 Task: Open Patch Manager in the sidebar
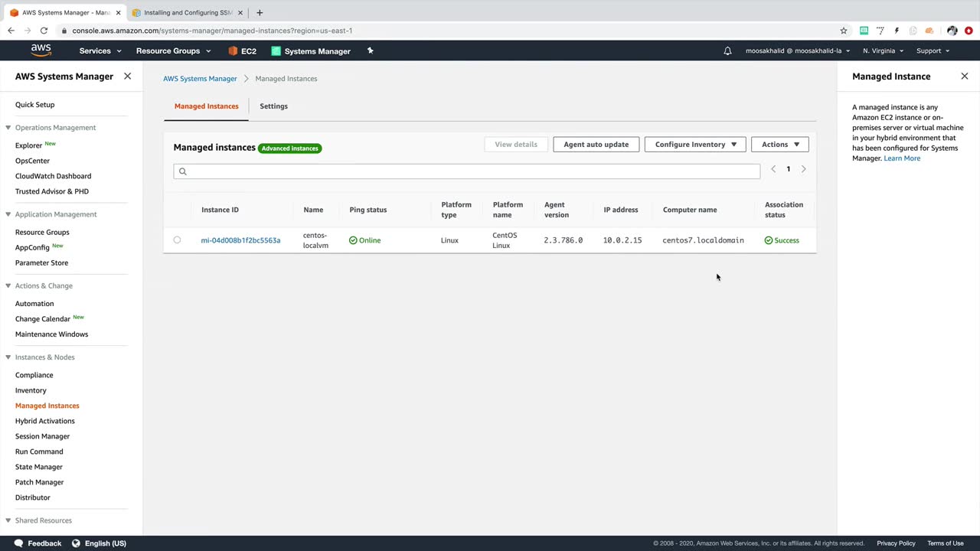coord(39,482)
